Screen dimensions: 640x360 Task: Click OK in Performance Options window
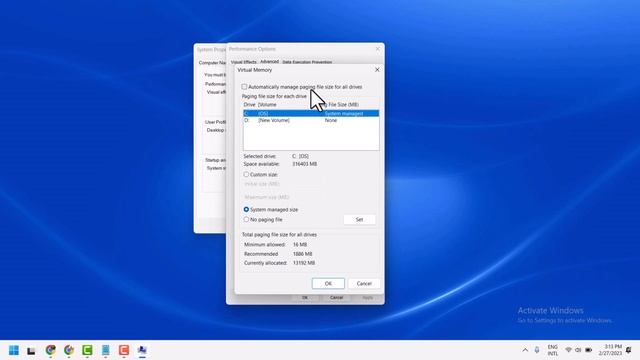304,298
